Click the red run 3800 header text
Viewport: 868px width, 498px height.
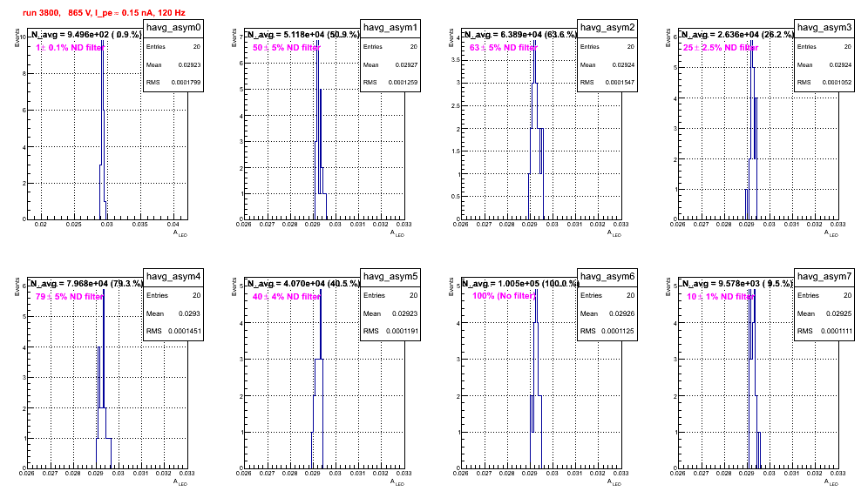click(104, 13)
